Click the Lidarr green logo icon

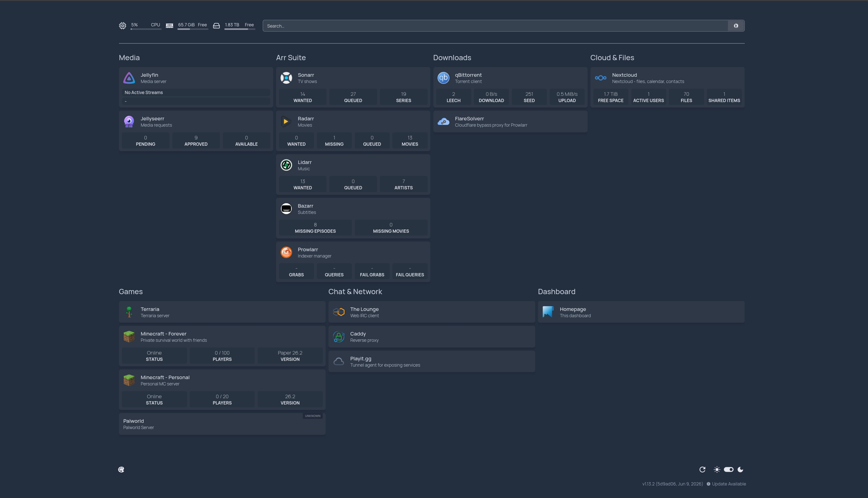[286, 165]
